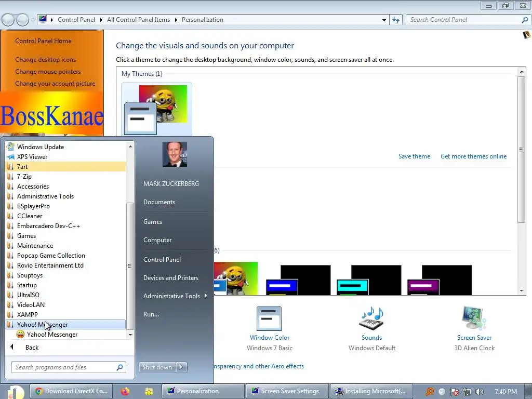Click the Control Panel breadcrumb

click(76, 20)
